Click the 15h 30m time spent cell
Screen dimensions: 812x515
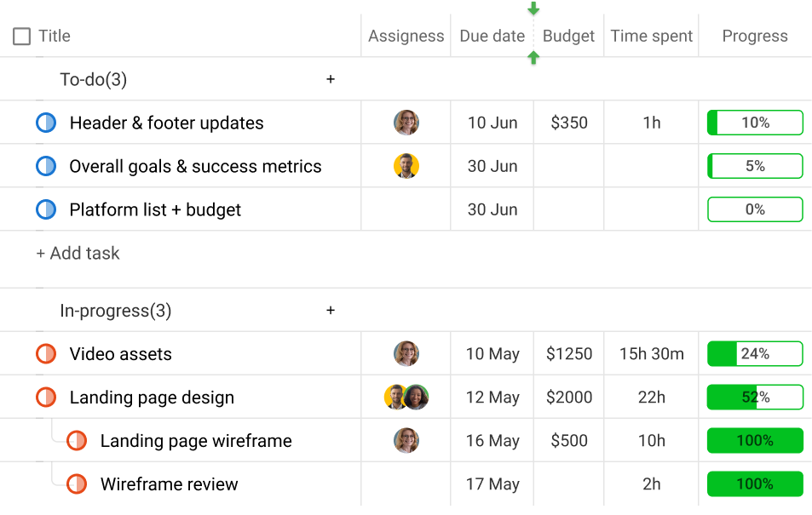click(x=652, y=353)
